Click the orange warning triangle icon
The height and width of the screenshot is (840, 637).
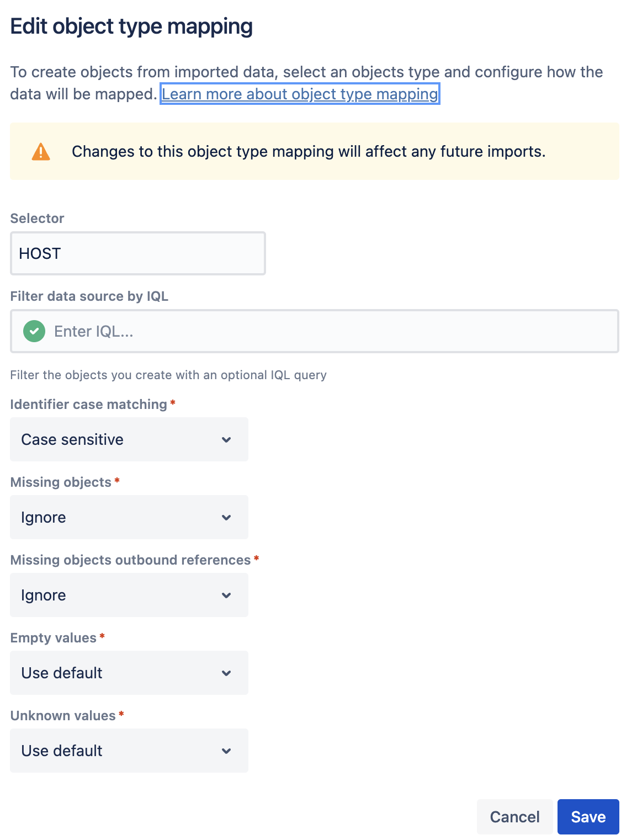[x=41, y=152]
